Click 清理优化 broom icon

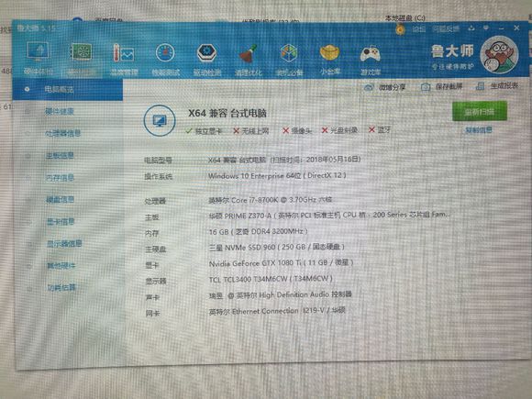tap(249, 59)
